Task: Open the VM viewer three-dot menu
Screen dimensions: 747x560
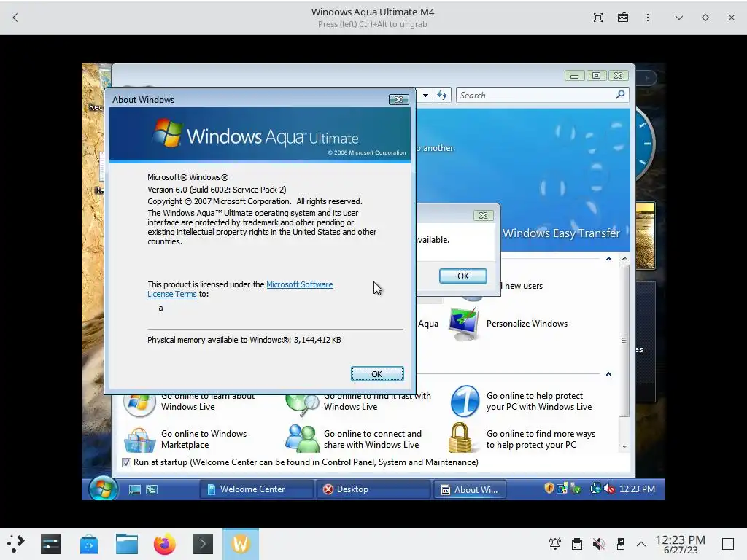Action: point(648,17)
